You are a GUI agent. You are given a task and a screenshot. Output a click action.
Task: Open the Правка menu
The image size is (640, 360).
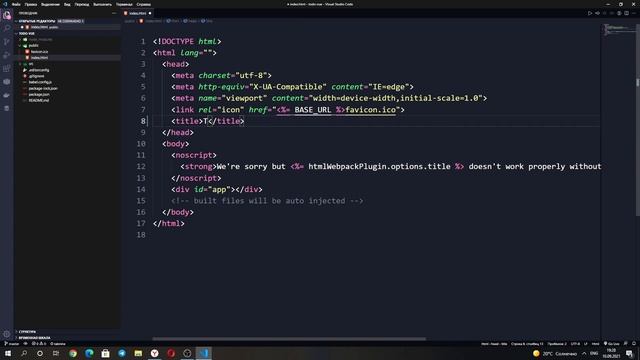(31, 4)
